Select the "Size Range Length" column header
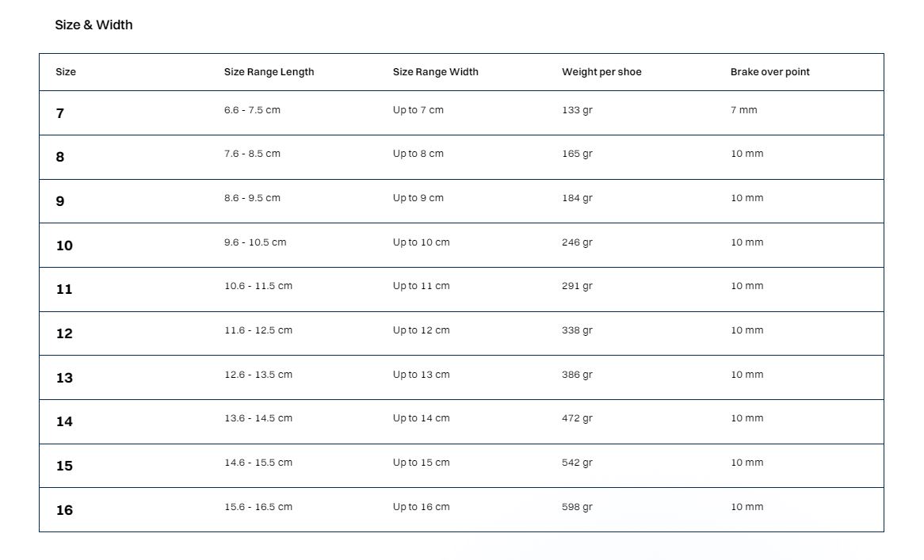This screenshot has width=924, height=560. (x=269, y=72)
